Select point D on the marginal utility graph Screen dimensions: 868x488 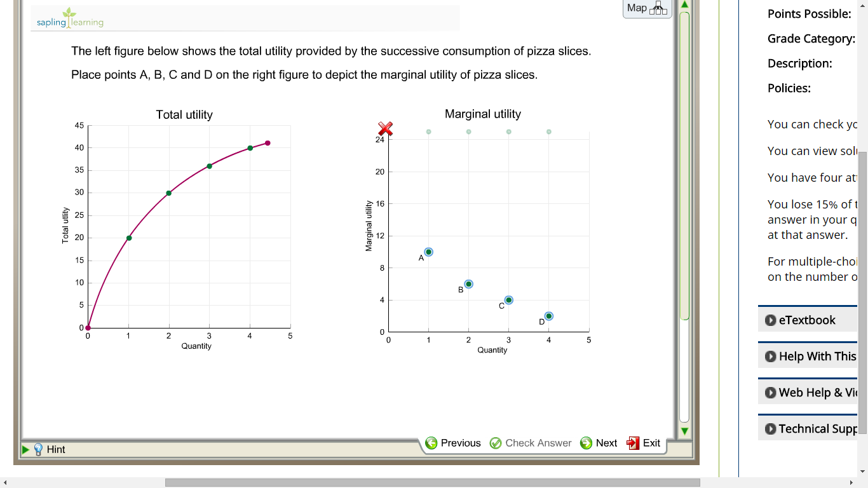(549, 315)
